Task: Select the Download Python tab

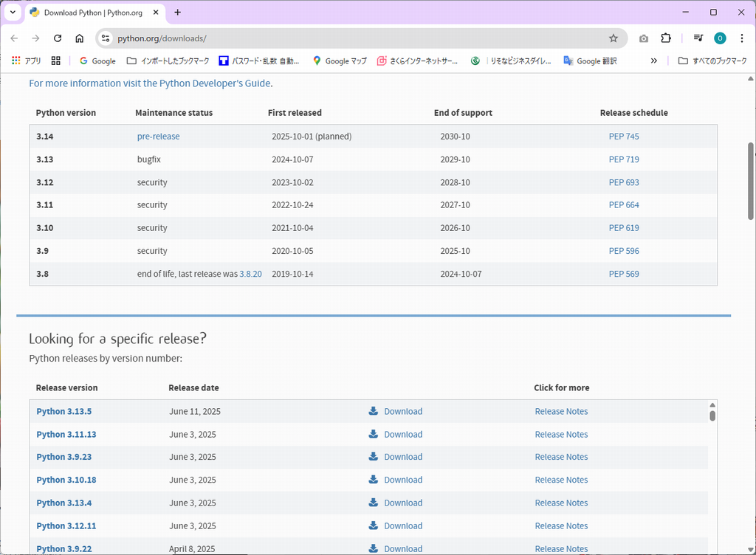Action: [x=87, y=13]
